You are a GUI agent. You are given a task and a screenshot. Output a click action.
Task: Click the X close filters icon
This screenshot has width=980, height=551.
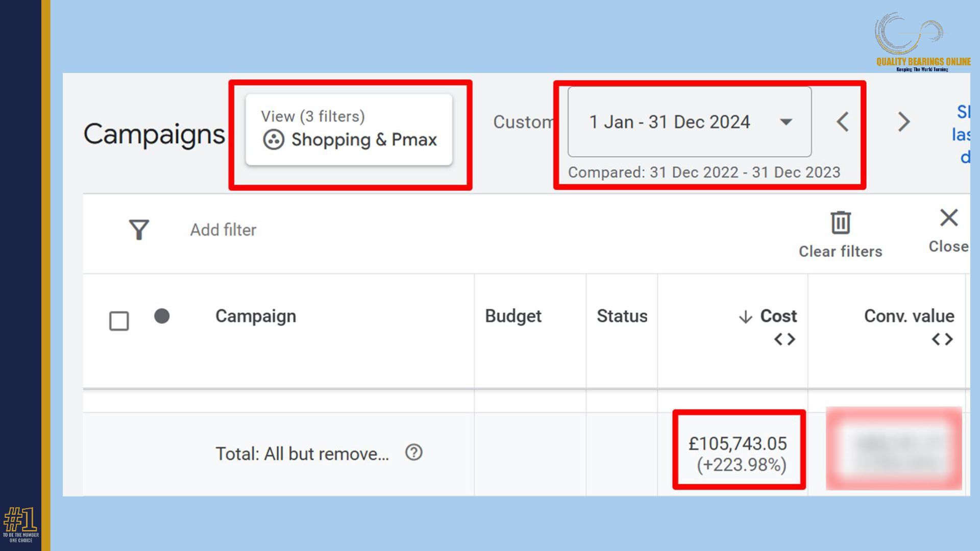point(948,218)
